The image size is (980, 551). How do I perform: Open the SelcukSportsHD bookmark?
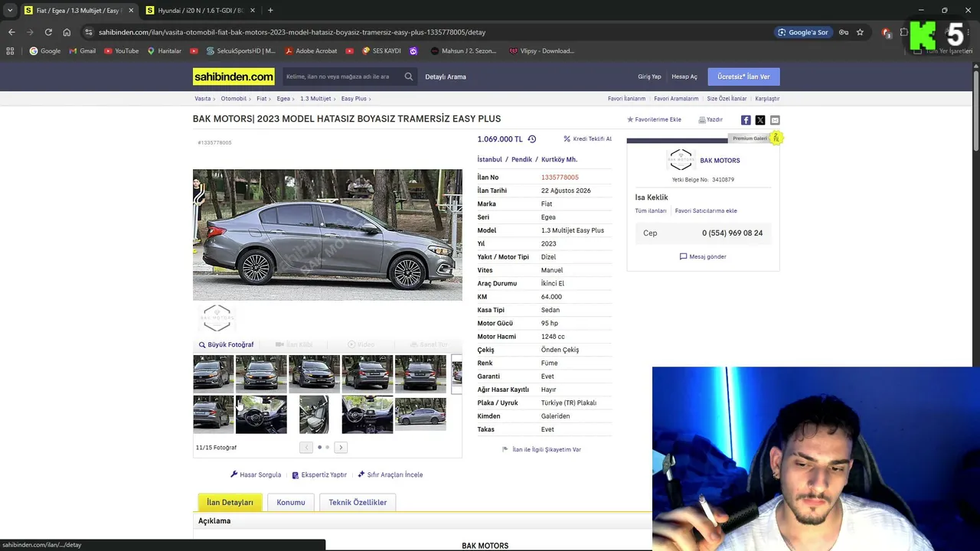pyautogui.click(x=240, y=51)
